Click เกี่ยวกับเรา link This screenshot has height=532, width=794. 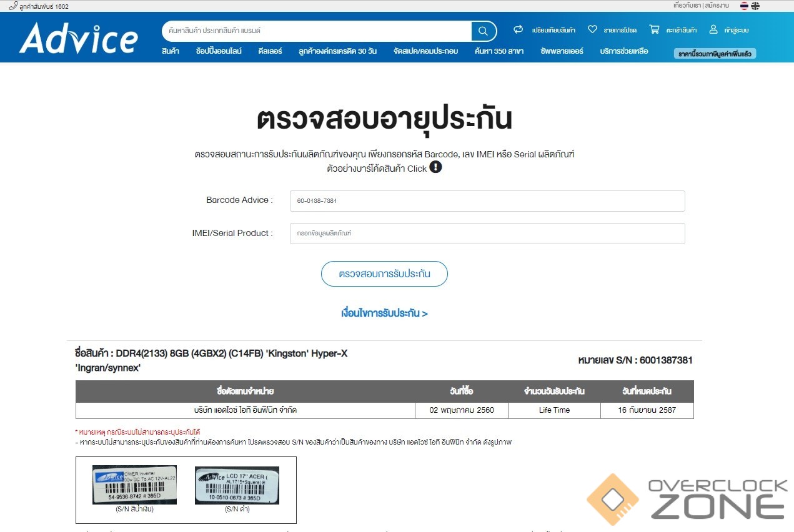(x=687, y=6)
